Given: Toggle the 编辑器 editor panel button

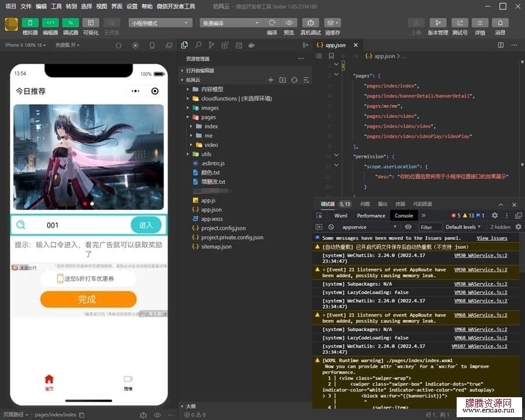Looking at the screenshot, I should pyautogui.click(x=50, y=23).
